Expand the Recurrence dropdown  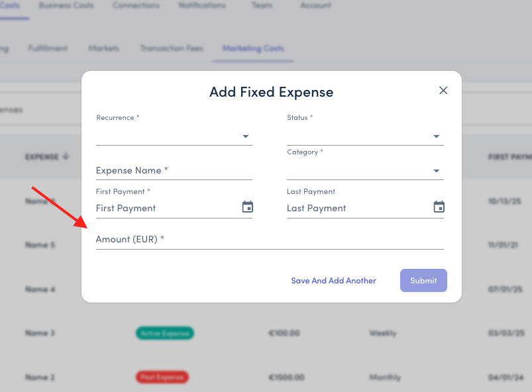point(174,136)
